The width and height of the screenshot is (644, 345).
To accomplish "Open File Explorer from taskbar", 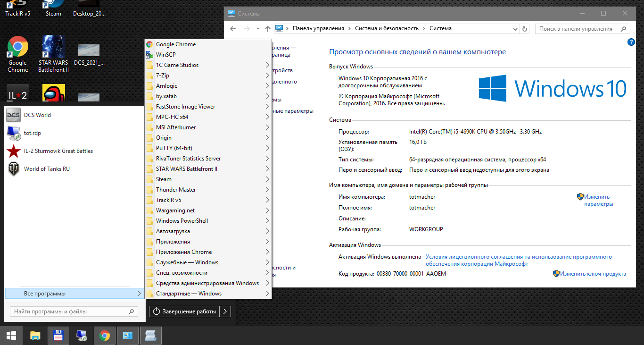I will [35, 336].
